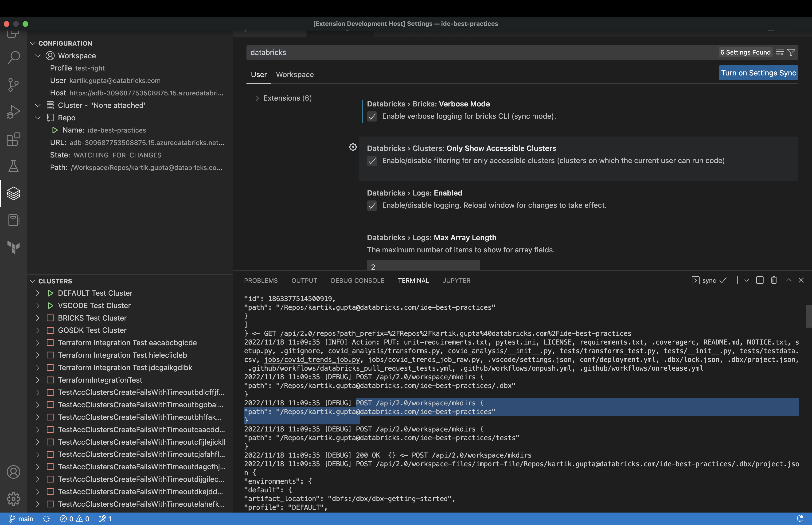Collapse the CONFIGURATION section

[33, 43]
